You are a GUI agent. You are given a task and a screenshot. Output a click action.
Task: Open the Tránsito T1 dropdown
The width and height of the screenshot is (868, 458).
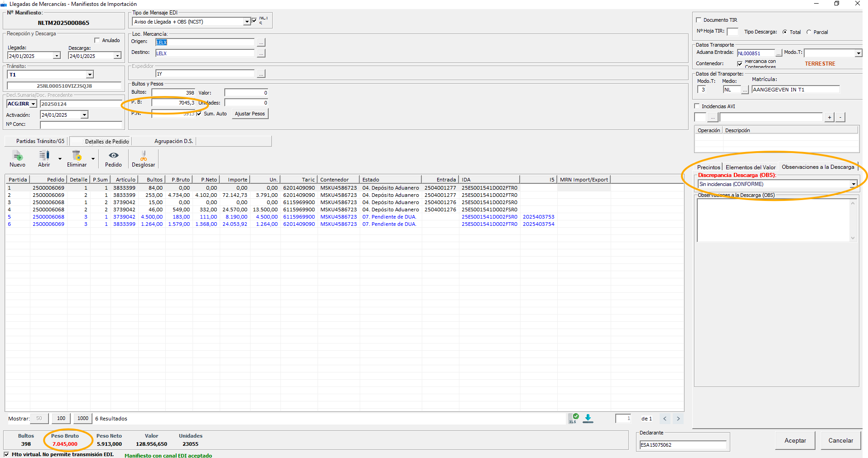(90, 75)
